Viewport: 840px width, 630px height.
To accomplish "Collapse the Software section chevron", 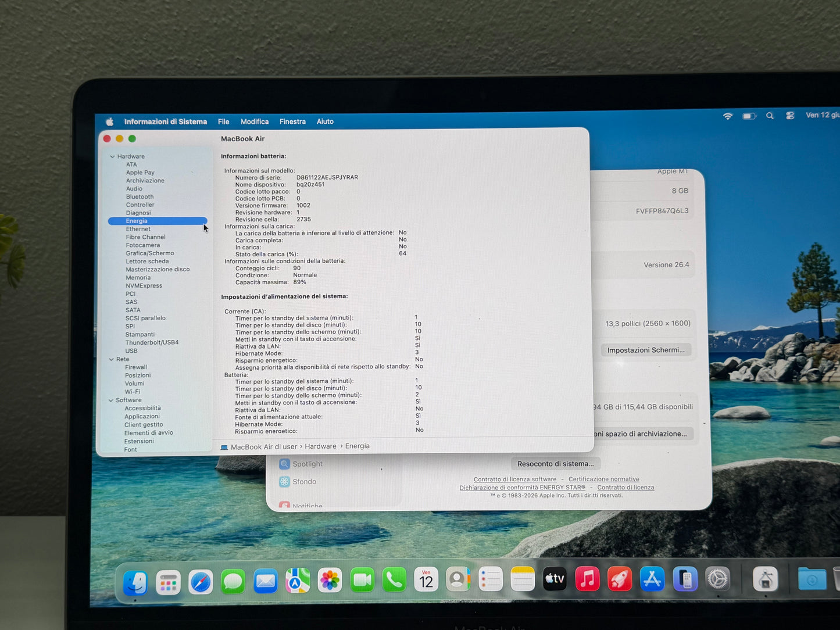I will pyautogui.click(x=110, y=400).
